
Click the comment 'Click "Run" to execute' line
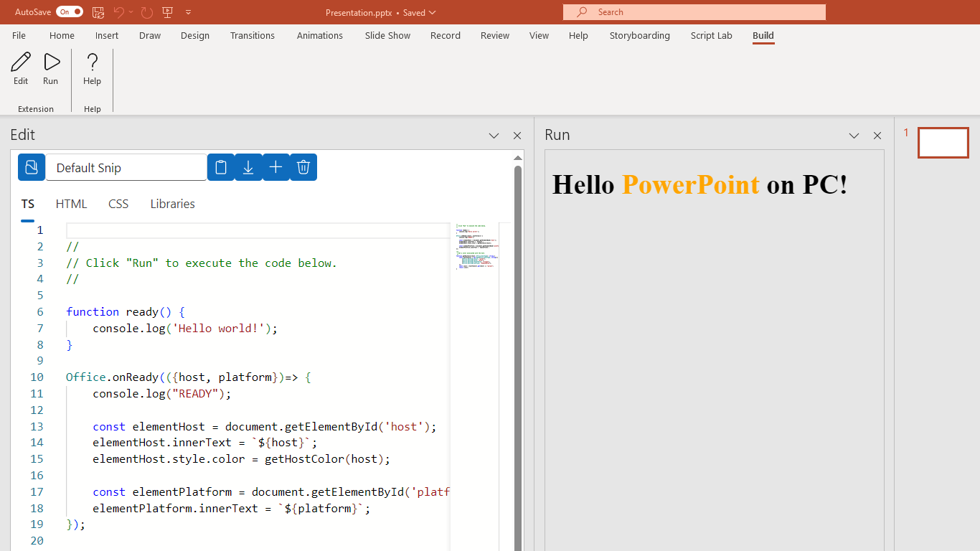coord(202,263)
